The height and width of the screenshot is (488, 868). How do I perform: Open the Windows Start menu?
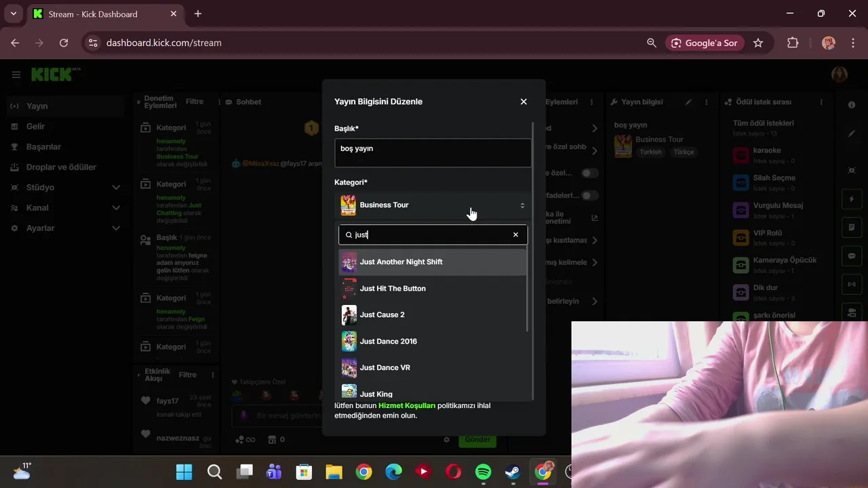tap(184, 472)
